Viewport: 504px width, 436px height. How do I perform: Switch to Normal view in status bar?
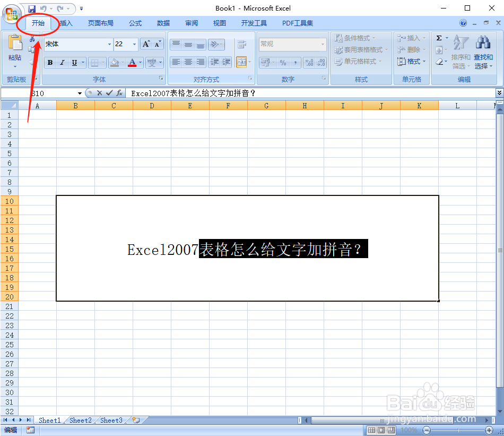click(x=371, y=430)
